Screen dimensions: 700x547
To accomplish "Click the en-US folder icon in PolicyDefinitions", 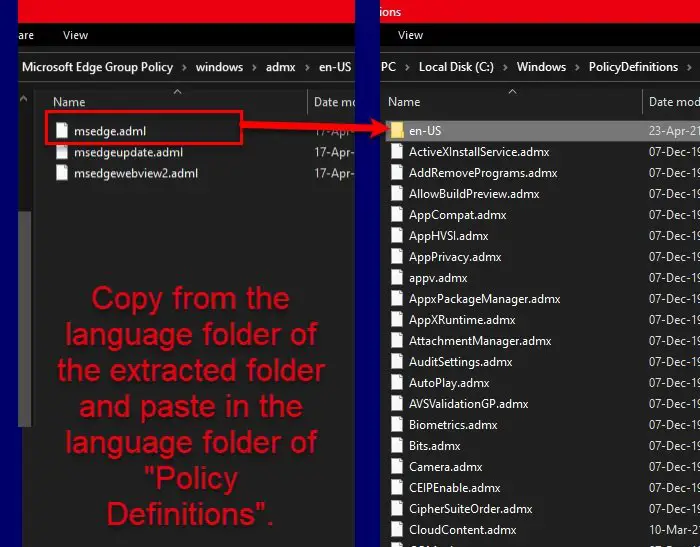I will point(397,130).
